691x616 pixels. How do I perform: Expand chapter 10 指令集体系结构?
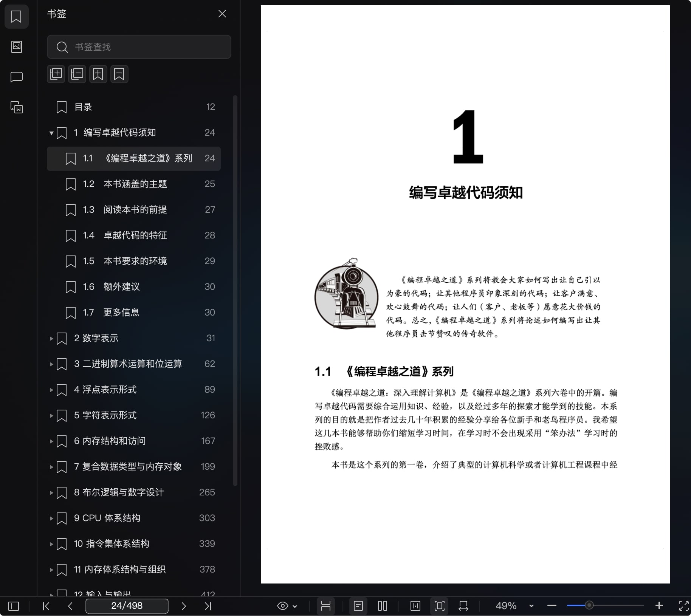tap(51, 544)
